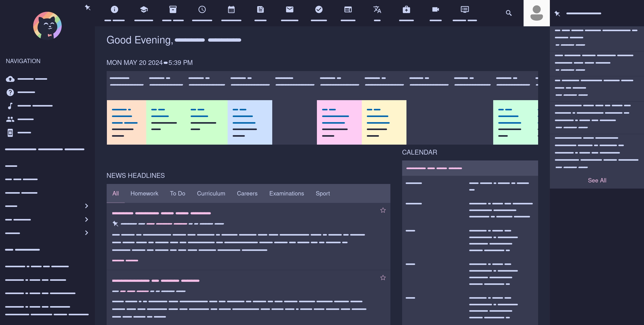Screen dimensions: 644x325
Task: Toggle the pin icon on navigation sidebar
Action: coord(88,8)
